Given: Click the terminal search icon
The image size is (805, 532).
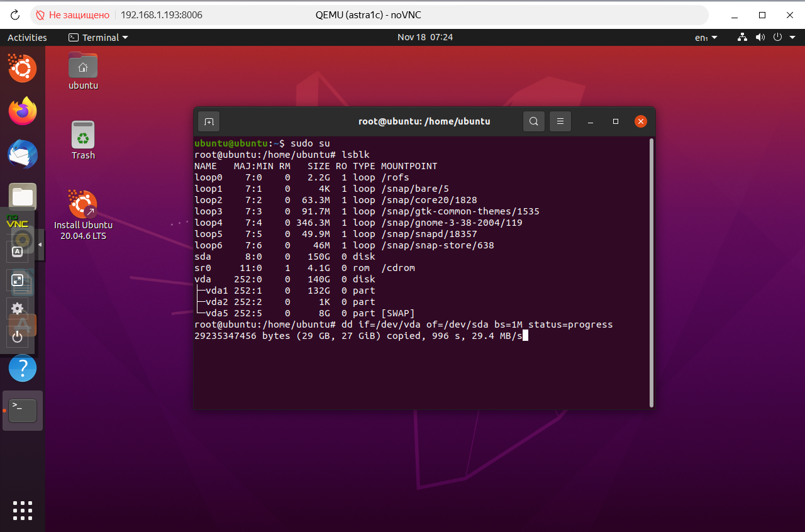Looking at the screenshot, I should click(533, 121).
